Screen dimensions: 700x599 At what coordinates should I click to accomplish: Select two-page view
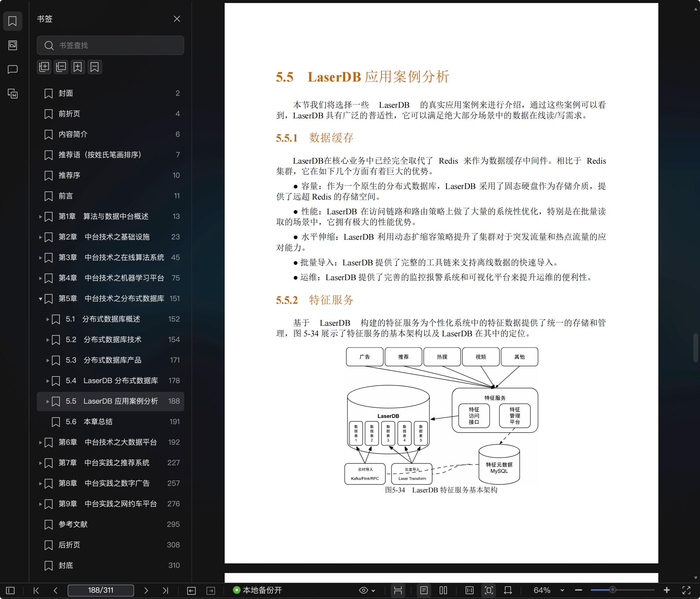(x=443, y=590)
